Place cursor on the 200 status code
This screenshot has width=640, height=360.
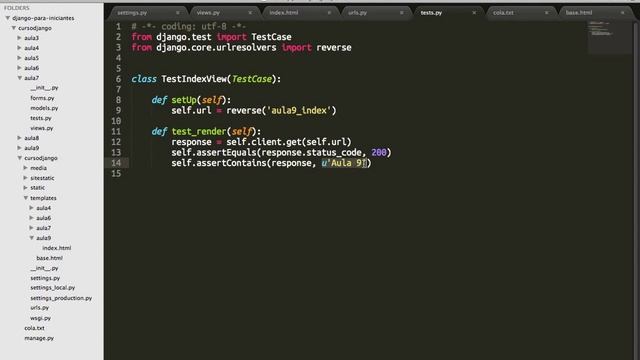(x=379, y=153)
